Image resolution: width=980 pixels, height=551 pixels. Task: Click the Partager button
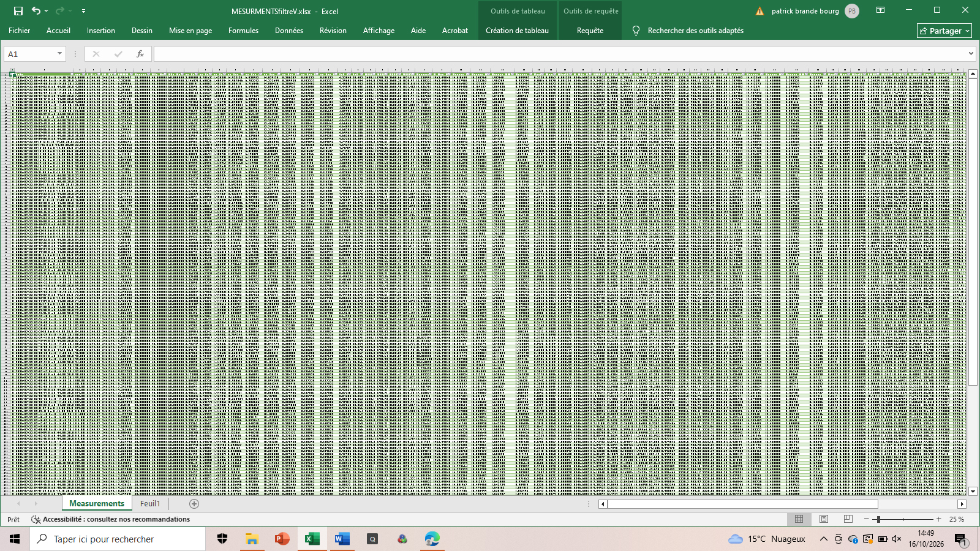tap(944, 31)
